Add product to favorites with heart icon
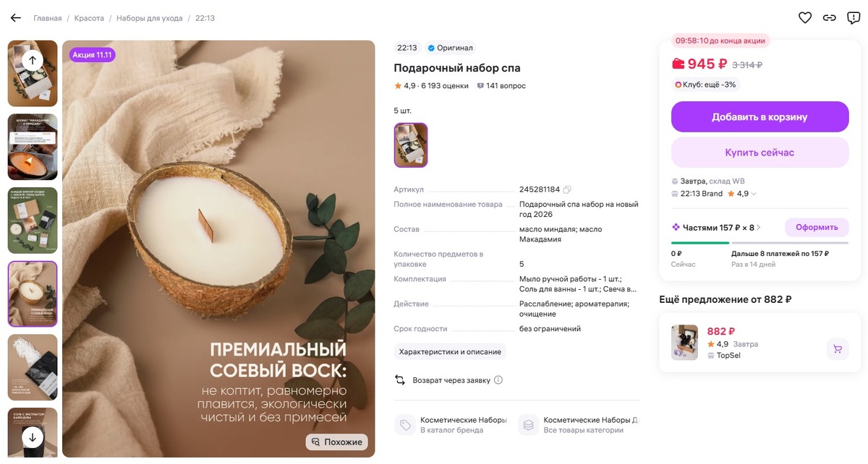Viewport: 868px width, 464px height. click(805, 18)
